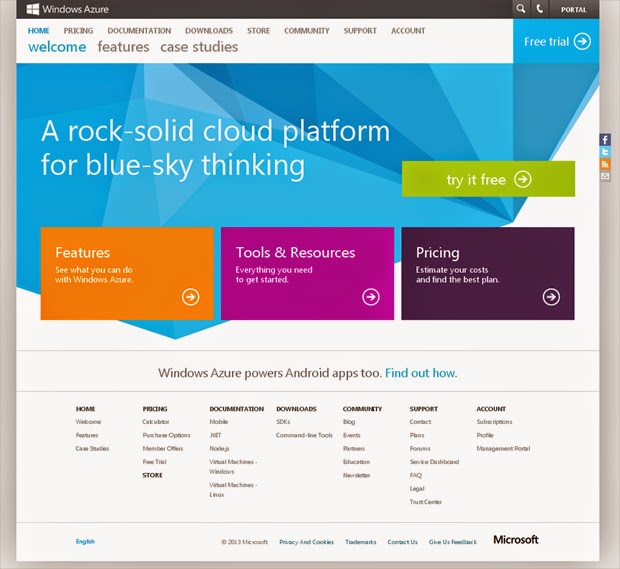Open footer Trust Center link

pyautogui.click(x=425, y=502)
